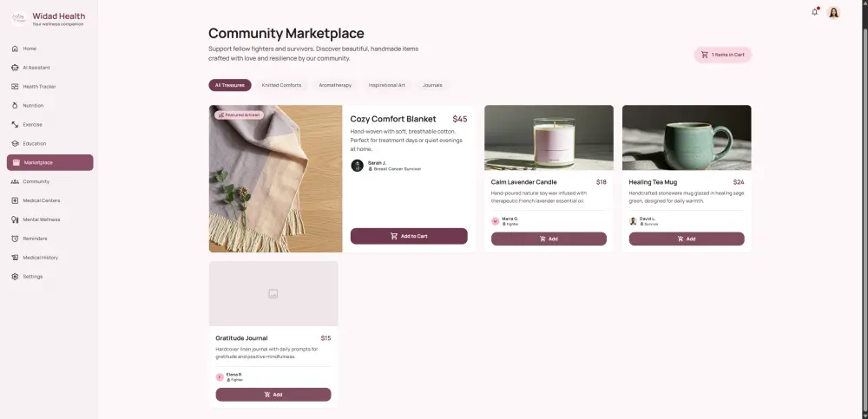This screenshot has height=419, width=868.
Task: Open Reminders alarm icon in the sidebar
Action: tap(15, 239)
